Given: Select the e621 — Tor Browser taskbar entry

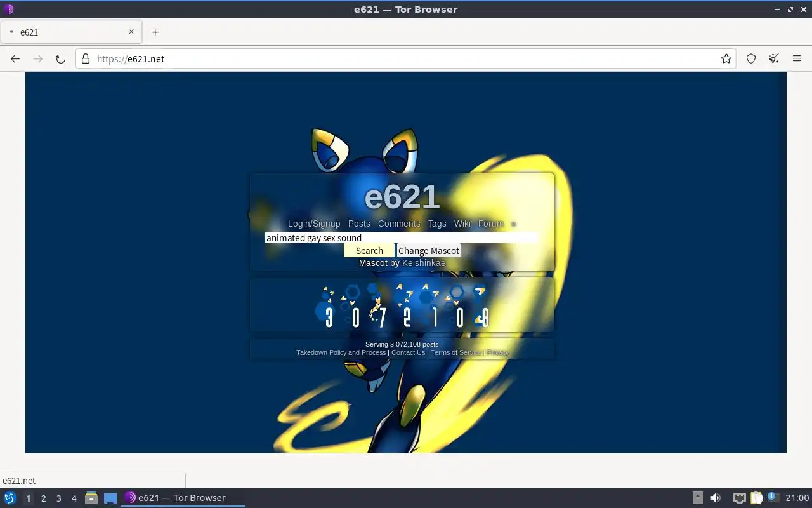Looking at the screenshot, I should 183,498.
